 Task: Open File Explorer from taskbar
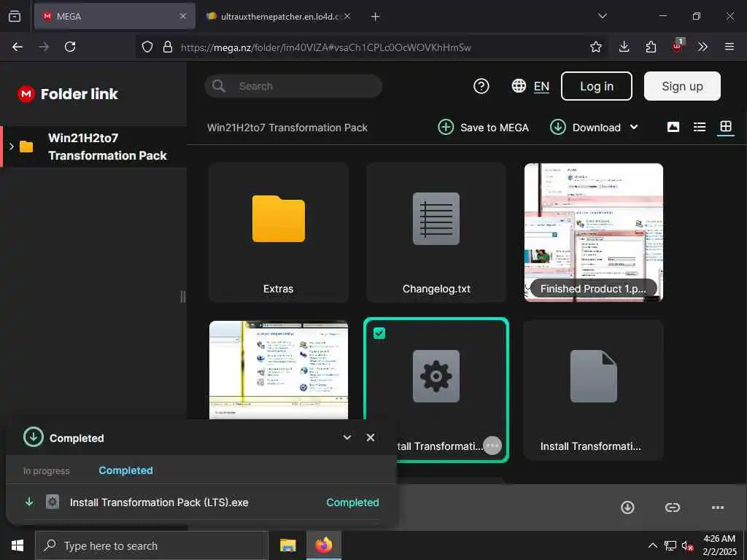tap(287, 545)
